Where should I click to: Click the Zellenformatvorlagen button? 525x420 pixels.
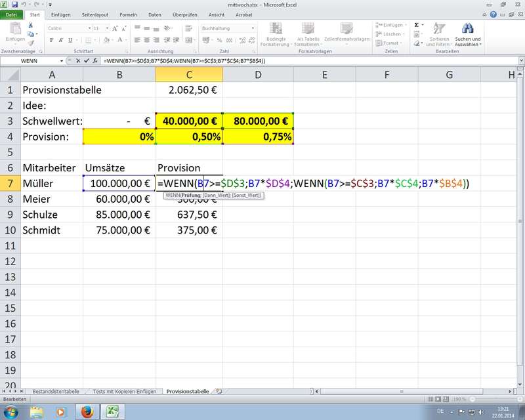346,33
